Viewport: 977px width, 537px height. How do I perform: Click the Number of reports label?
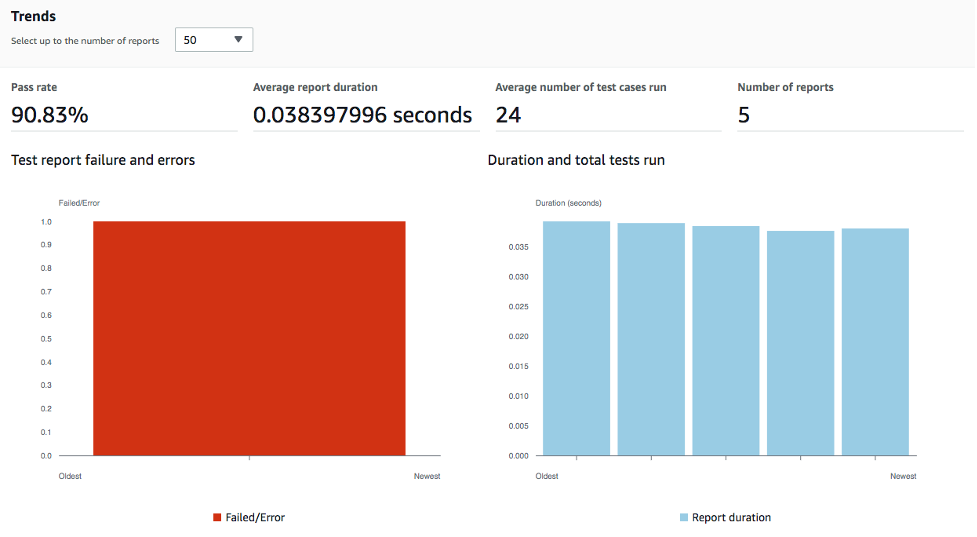785,87
